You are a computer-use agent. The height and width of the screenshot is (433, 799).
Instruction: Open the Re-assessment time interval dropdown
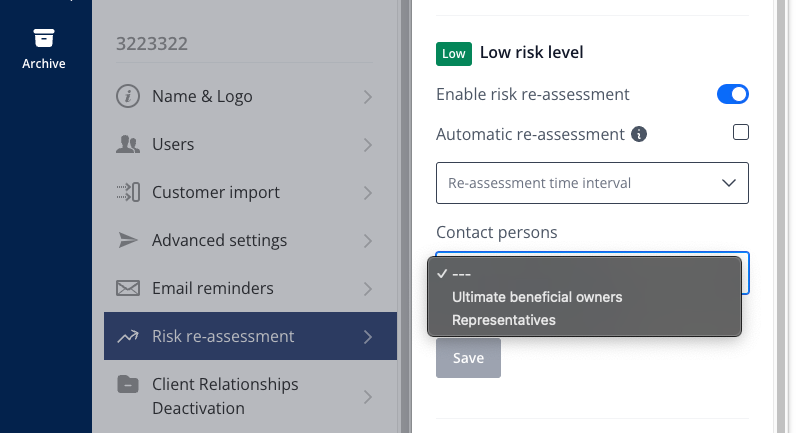tap(592, 183)
